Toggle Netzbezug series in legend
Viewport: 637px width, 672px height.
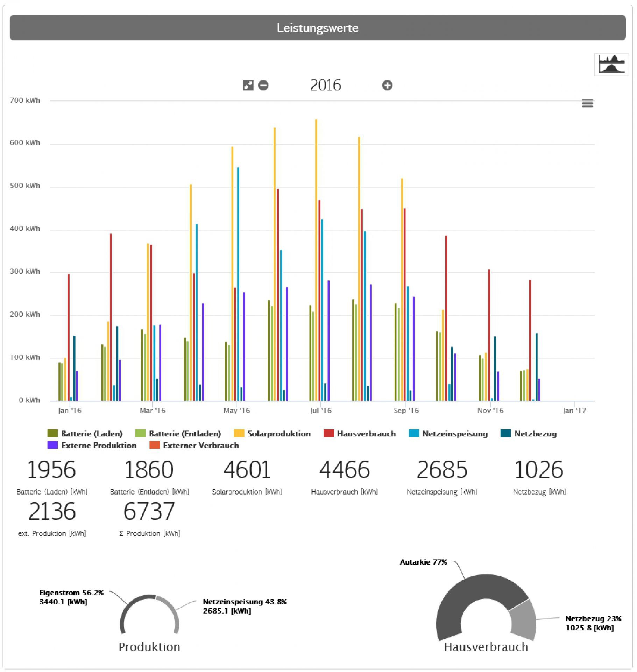pyautogui.click(x=529, y=433)
